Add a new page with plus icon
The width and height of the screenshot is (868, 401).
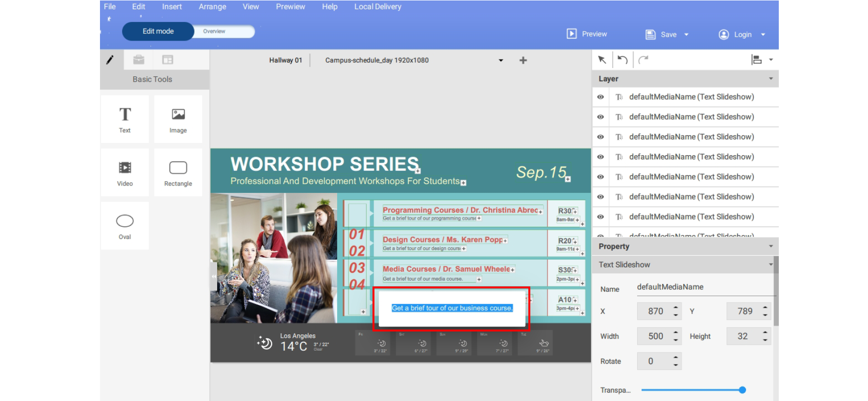coord(523,60)
